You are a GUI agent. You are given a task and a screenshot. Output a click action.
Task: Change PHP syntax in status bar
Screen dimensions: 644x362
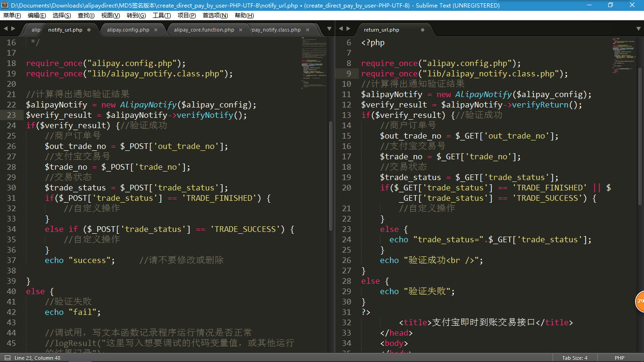coord(619,358)
